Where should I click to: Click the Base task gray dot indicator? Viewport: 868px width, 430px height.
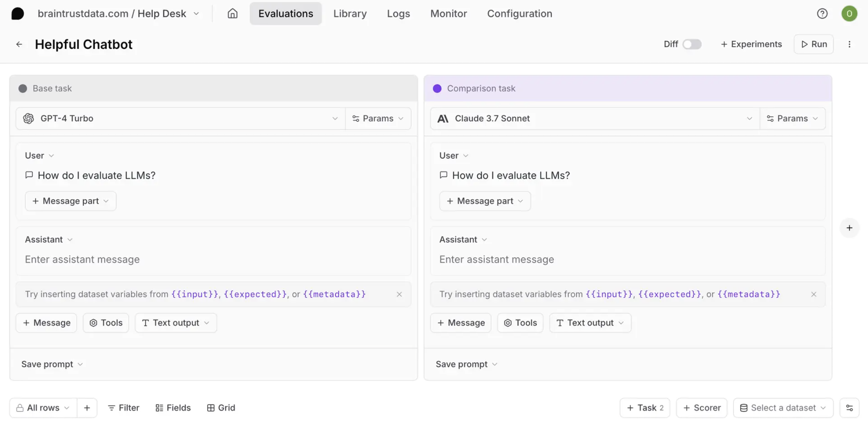pos(23,88)
